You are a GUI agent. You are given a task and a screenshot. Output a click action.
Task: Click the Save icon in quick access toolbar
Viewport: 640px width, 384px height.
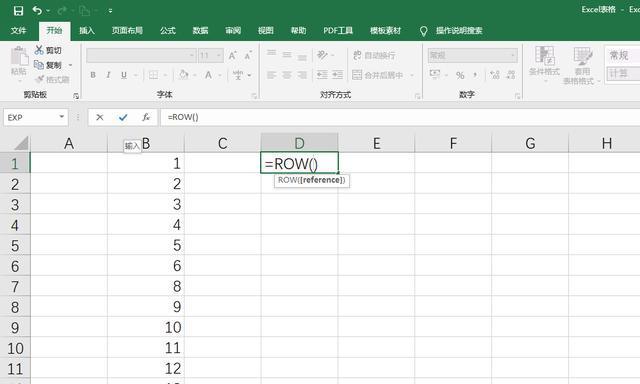point(18,11)
